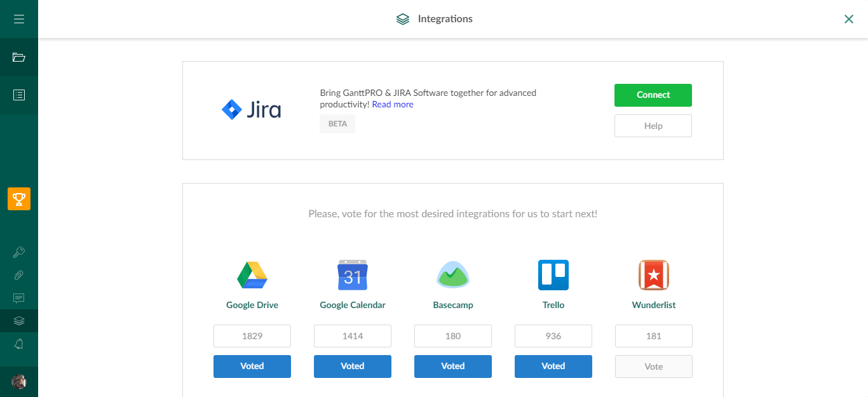868x397 pixels.
Task: Open the user profile avatar
Action: (x=19, y=382)
